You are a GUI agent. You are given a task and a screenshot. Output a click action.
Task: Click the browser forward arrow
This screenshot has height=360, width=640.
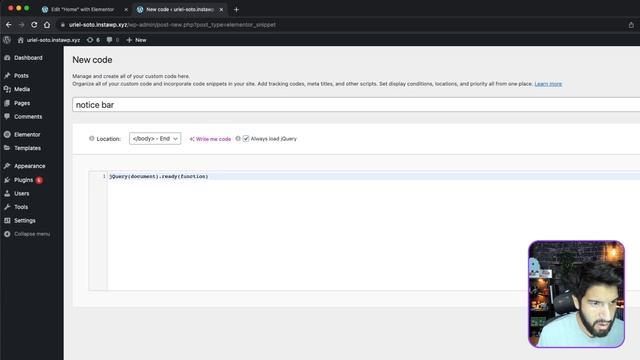[x=21, y=25]
